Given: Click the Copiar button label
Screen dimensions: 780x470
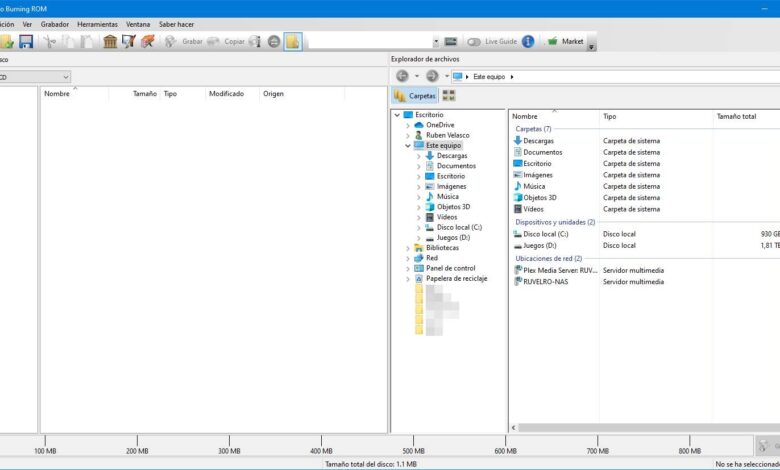Looking at the screenshot, I should pyautogui.click(x=234, y=41).
